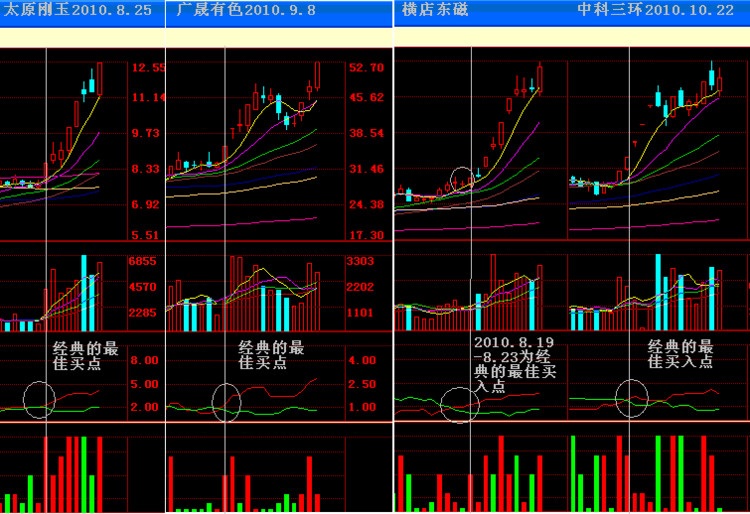Select the 4570 volume axis value

143,287
